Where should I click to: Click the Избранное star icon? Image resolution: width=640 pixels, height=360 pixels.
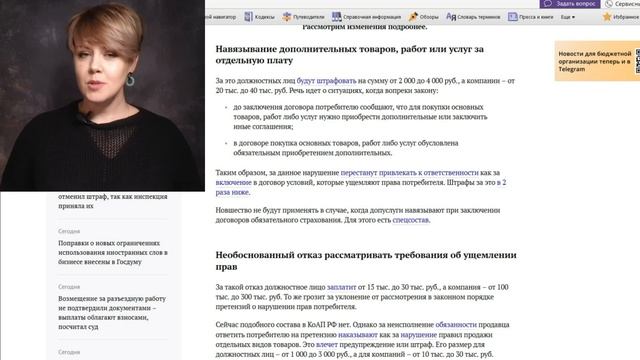point(607,17)
